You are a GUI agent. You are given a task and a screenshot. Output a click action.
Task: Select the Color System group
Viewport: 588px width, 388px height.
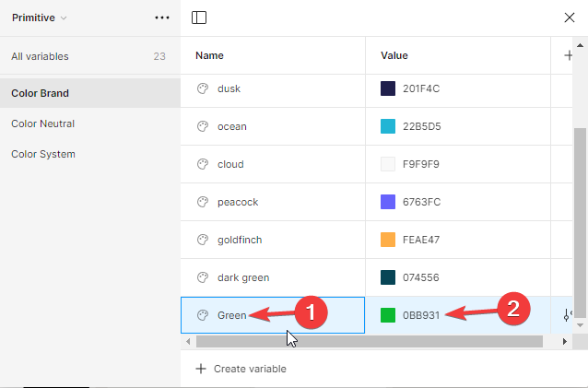[x=90, y=154]
